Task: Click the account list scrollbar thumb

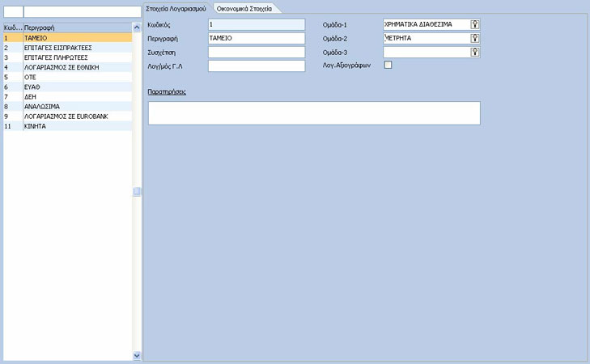Action: (137, 192)
